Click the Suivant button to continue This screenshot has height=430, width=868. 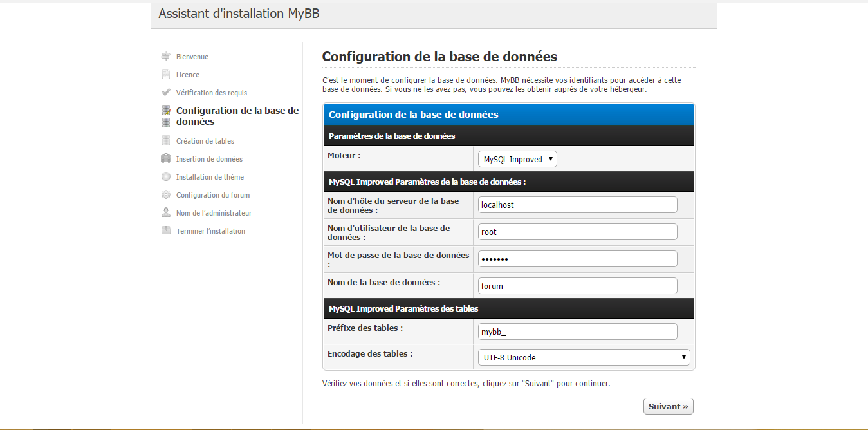point(669,406)
